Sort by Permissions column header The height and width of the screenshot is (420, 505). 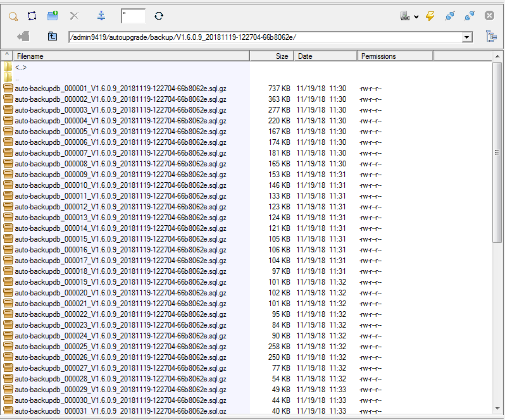pos(395,56)
